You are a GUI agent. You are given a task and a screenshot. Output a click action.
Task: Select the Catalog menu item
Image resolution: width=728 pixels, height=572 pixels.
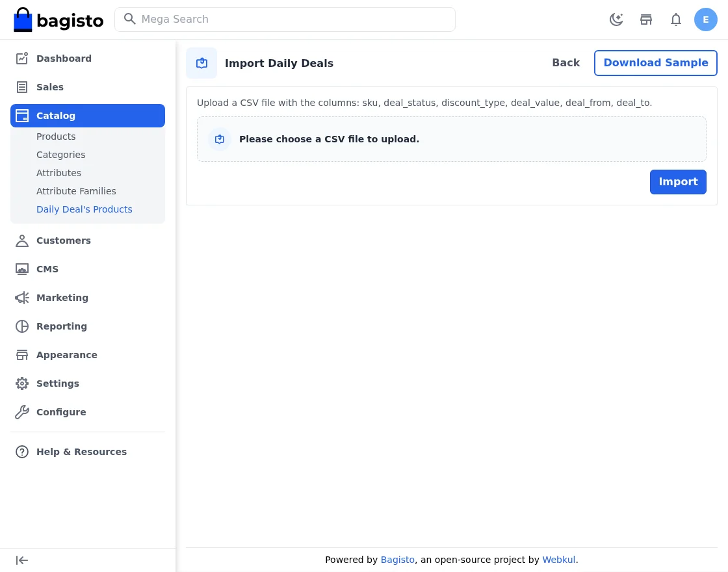pyautogui.click(x=88, y=116)
